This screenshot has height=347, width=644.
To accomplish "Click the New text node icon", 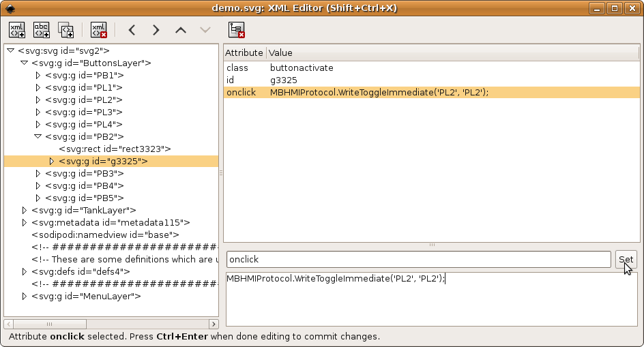I will pos(42,30).
